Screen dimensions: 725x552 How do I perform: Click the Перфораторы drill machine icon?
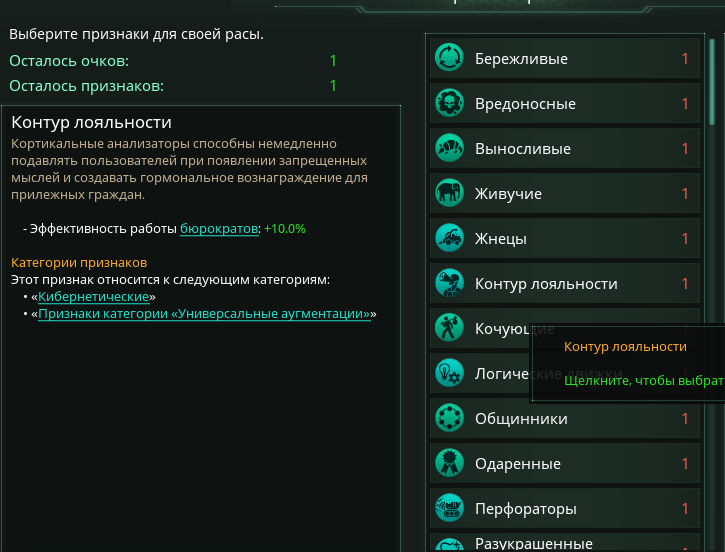(x=449, y=508)
